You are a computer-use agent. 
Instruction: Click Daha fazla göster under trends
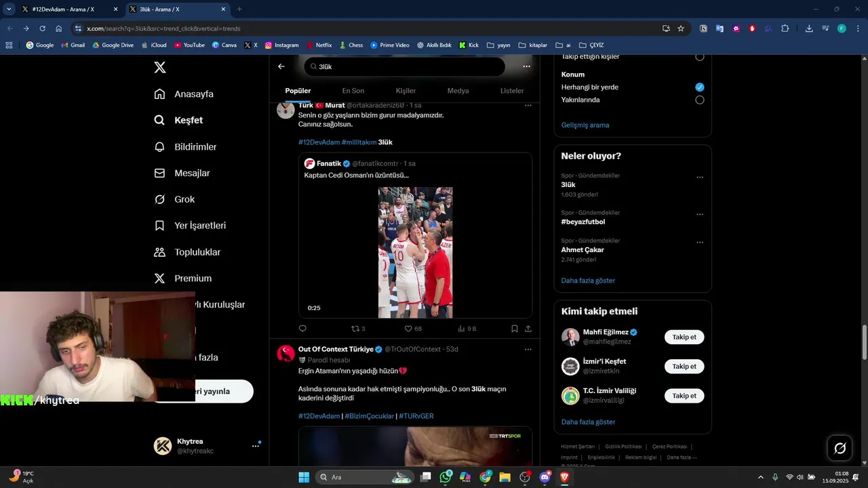point(588,281)
